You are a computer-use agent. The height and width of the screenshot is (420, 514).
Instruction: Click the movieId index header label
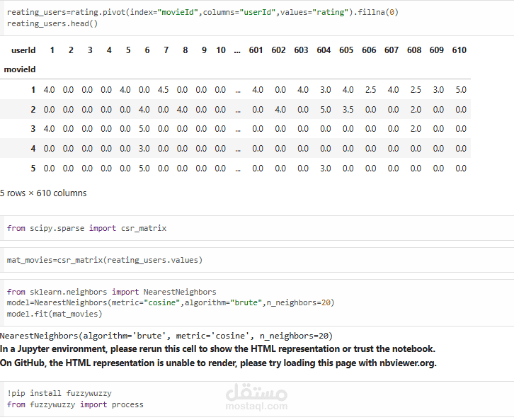[20, 69]
